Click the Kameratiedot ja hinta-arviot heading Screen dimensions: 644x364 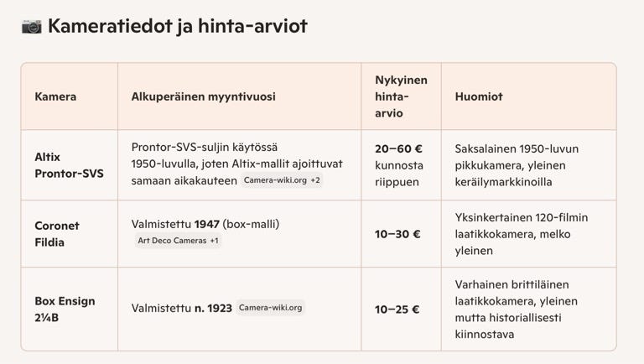point(177,26)
